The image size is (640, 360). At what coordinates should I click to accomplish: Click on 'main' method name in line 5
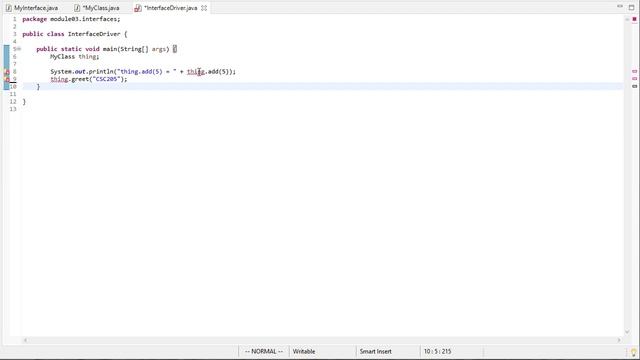pos(110,49)
